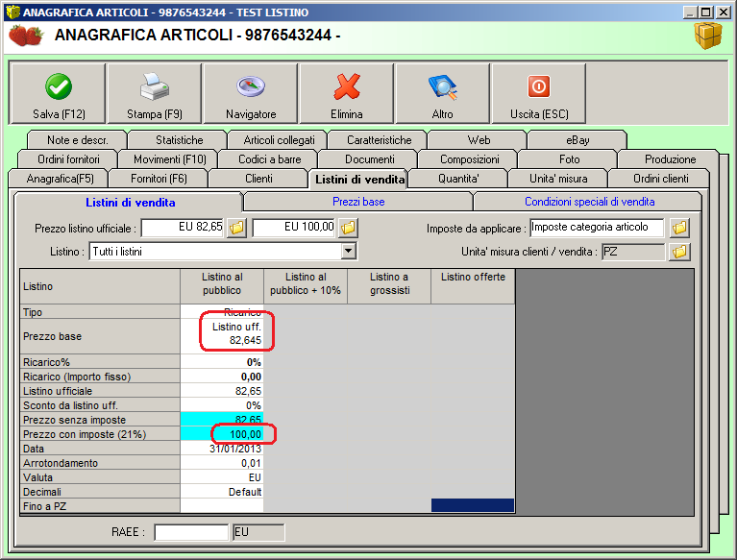The height and width of the screenshot is (560, 737).
Task: Click the yellow package icon in header
Action: click(708, 36)
